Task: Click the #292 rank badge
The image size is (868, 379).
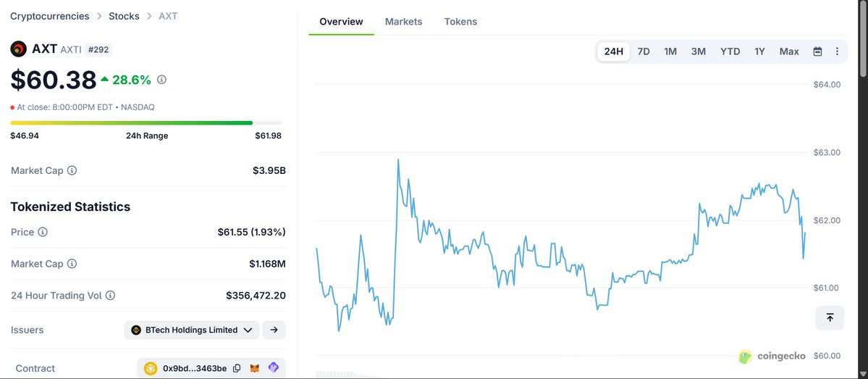Action: (98, 50)
